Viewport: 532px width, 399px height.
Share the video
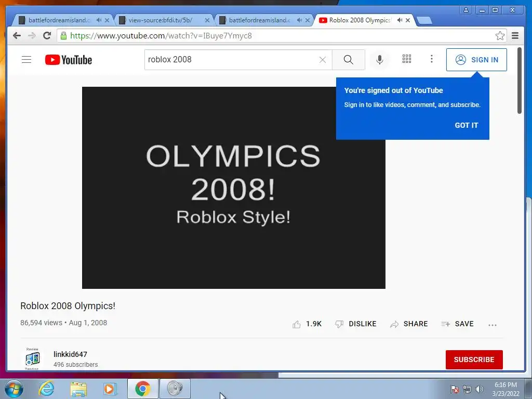click(409, 324)
